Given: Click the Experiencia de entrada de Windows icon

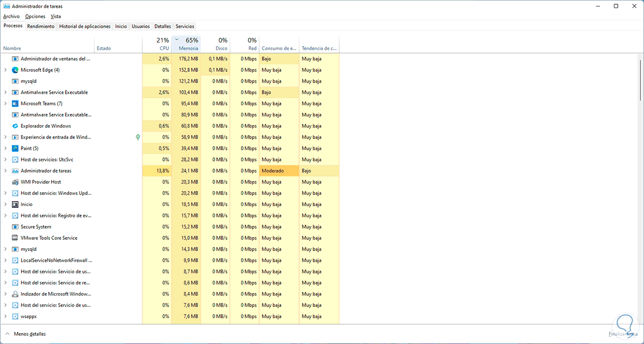Looking at the screenshot, I should (15, 137).
